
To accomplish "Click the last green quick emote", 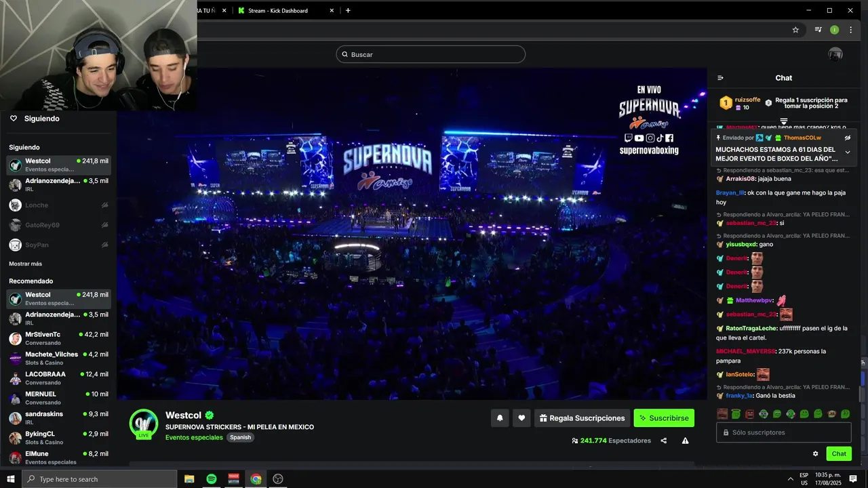I will pyautogui.click(x=846, y=414).
